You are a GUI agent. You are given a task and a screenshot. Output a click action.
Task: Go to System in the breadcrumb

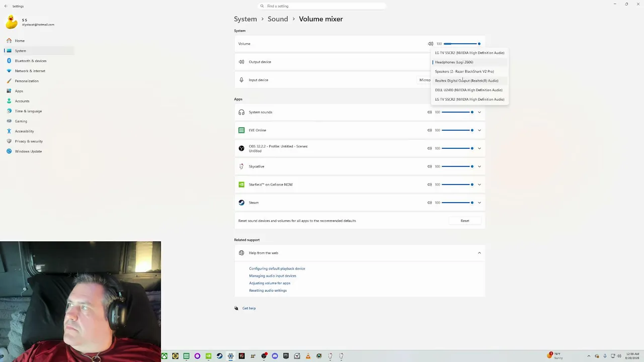pos(246,19)
